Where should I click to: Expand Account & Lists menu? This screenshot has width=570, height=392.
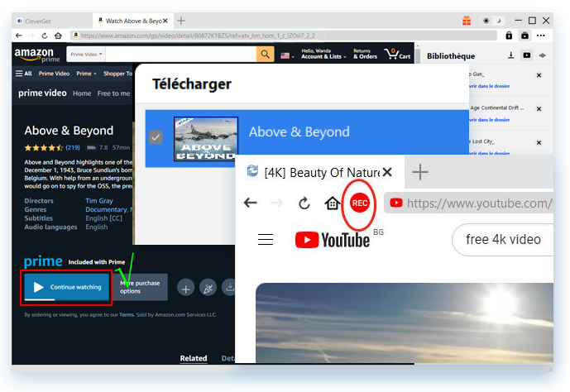(323, 54)
